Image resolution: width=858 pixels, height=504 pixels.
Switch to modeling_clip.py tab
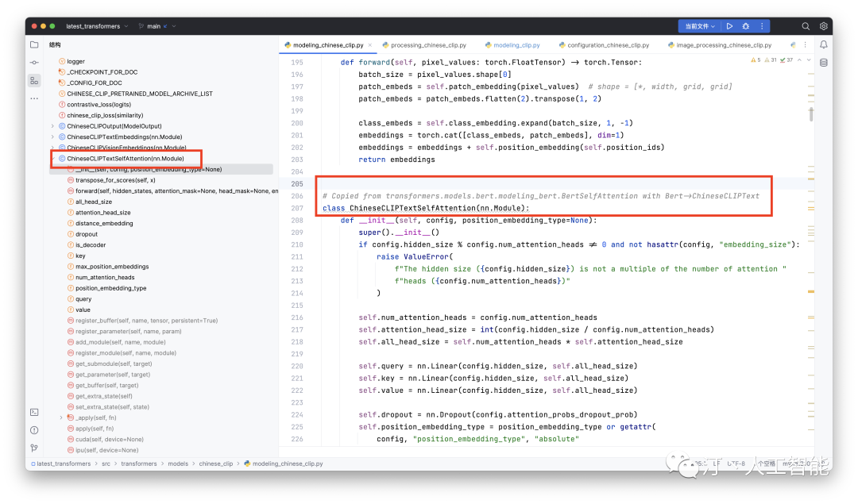[x=512, y=44]
